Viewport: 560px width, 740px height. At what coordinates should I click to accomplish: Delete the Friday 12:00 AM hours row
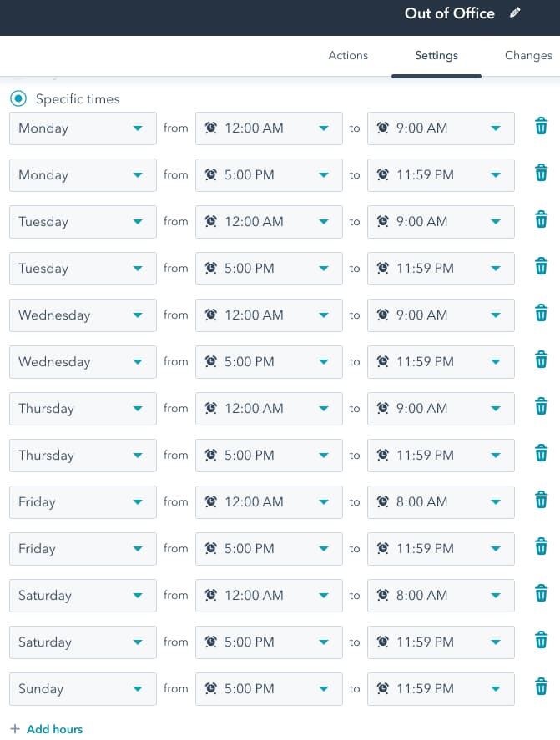541,500
